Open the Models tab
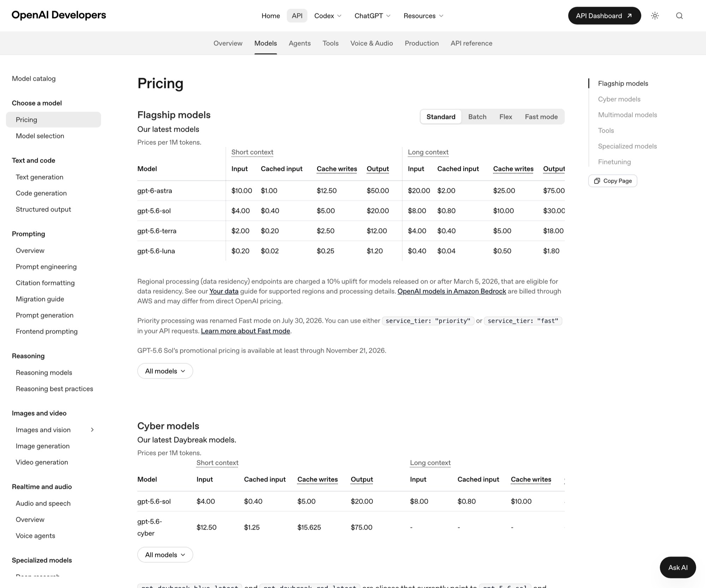The width and height of the screenshot is (706, 588). [265, 43]
